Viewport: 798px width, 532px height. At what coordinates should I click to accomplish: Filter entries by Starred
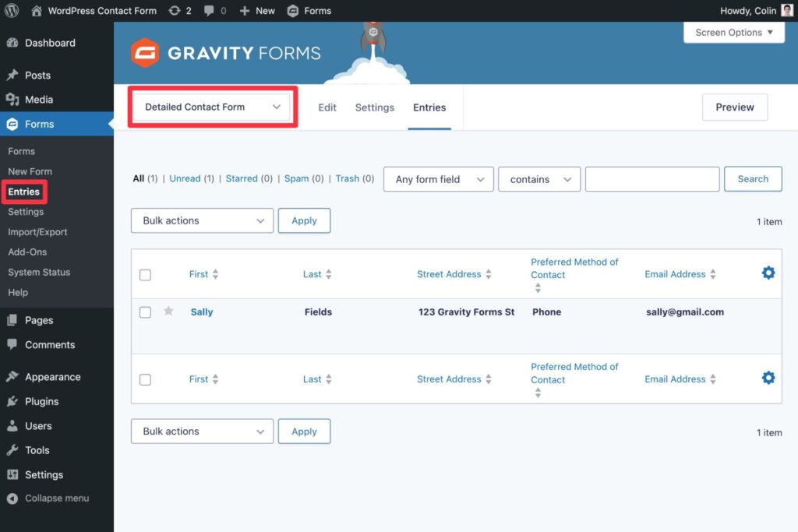242,178
